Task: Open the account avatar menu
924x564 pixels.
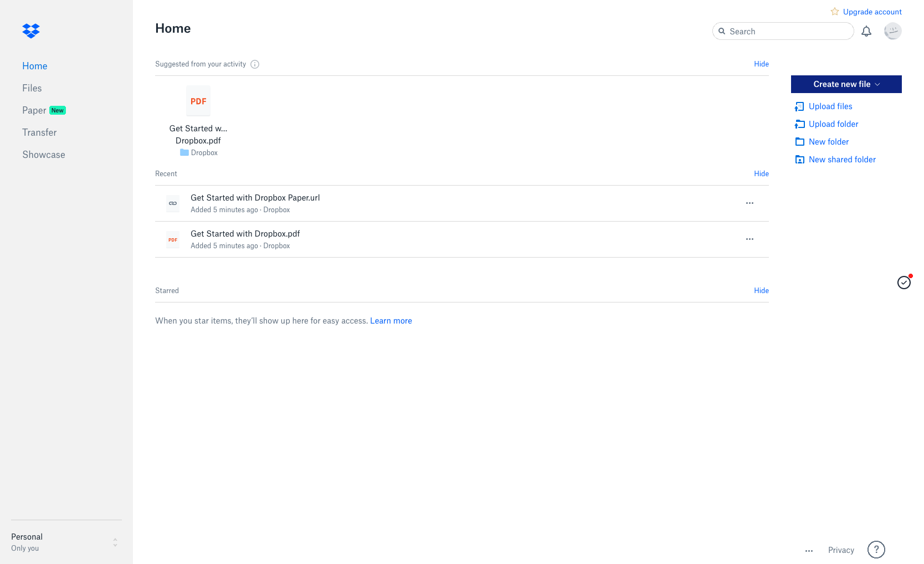Action: click(892, 31)
